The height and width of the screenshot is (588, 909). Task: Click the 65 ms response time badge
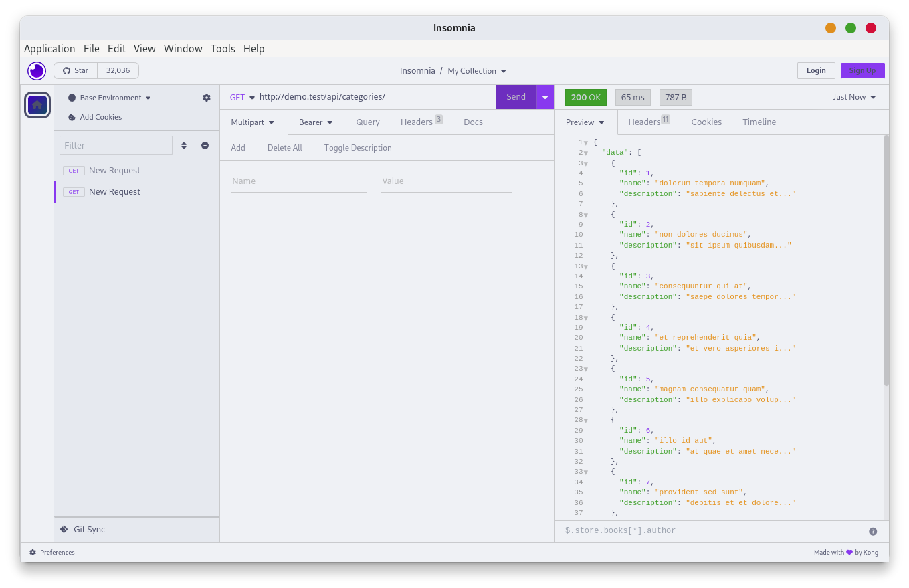[x=633, y=98]
